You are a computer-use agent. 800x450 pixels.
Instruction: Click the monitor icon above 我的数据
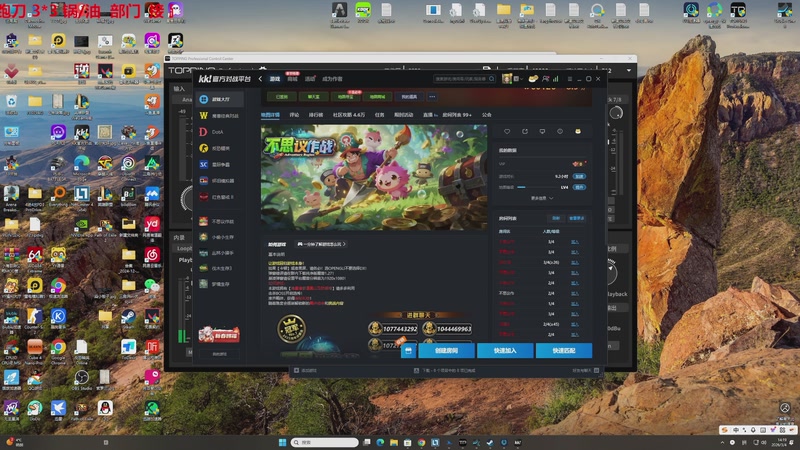point(542,131)
